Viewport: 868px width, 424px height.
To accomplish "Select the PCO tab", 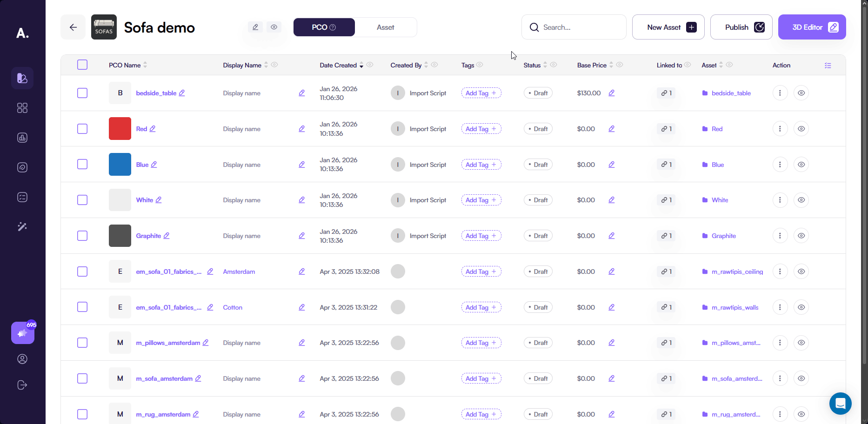I will (x=324, y=27).
